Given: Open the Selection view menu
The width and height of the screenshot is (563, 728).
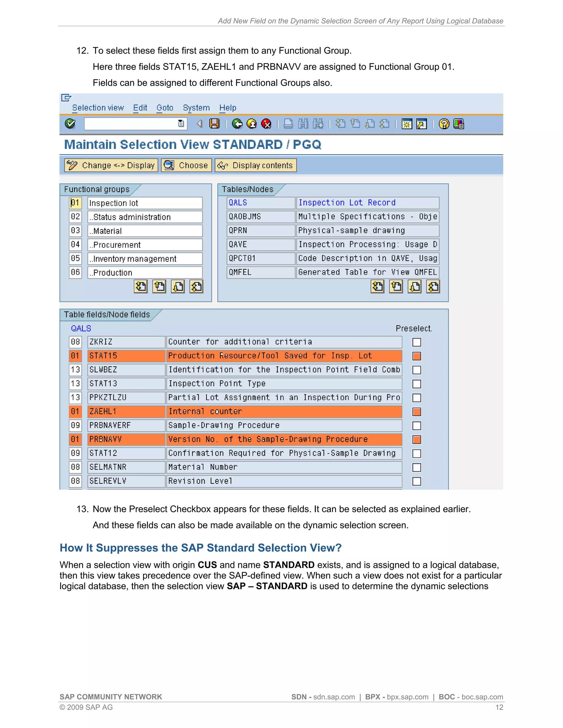Looking at the screenshot, I should tap(98, 108).
